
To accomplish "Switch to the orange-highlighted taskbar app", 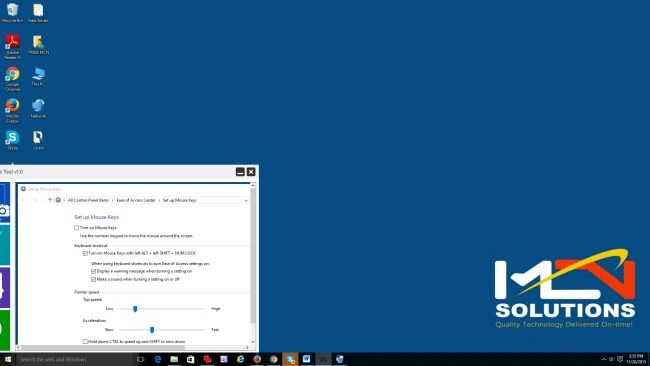I will click(290, 359).
